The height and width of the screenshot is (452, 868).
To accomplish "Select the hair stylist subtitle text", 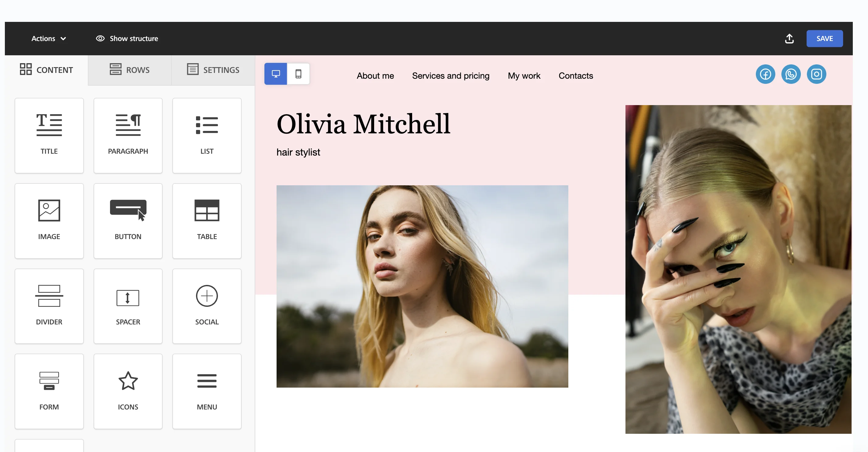I will 298,152.
